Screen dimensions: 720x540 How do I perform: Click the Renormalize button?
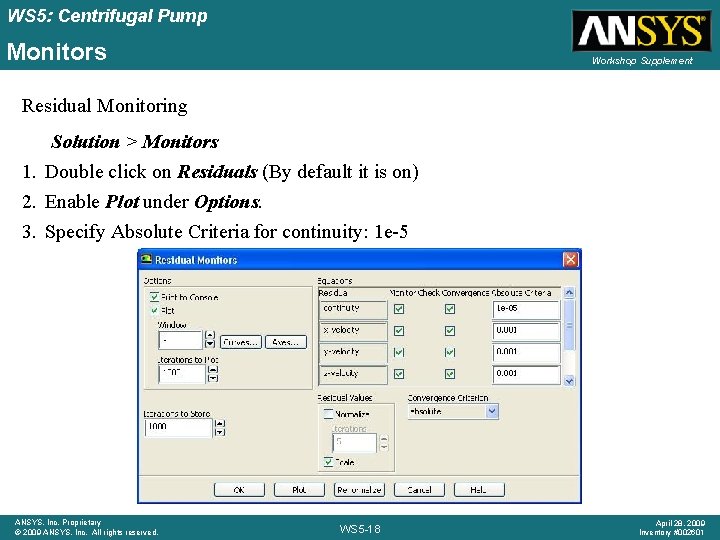[359, 489]
